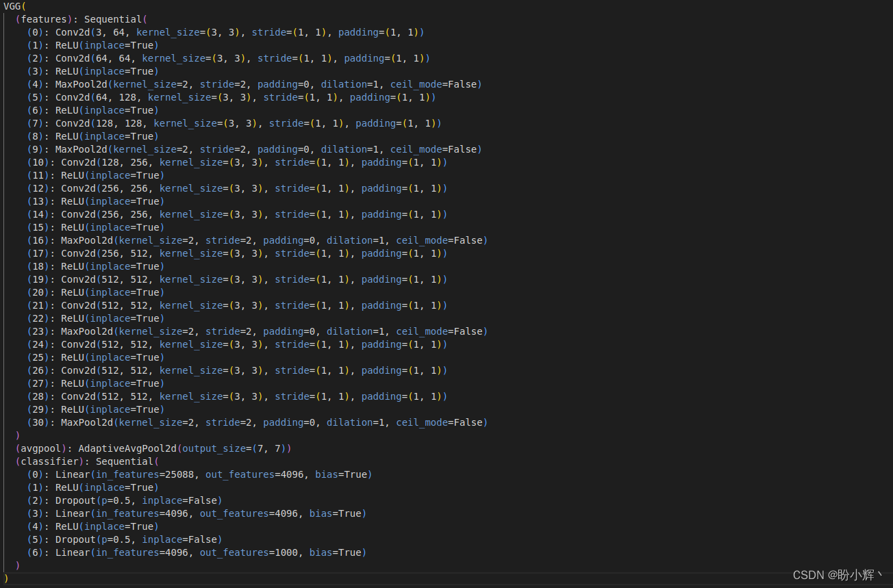This screenshot has width=893, height=588.
Task: Select the "(3): ReLU(inplace=True)" line
Action: click(93, 71)
